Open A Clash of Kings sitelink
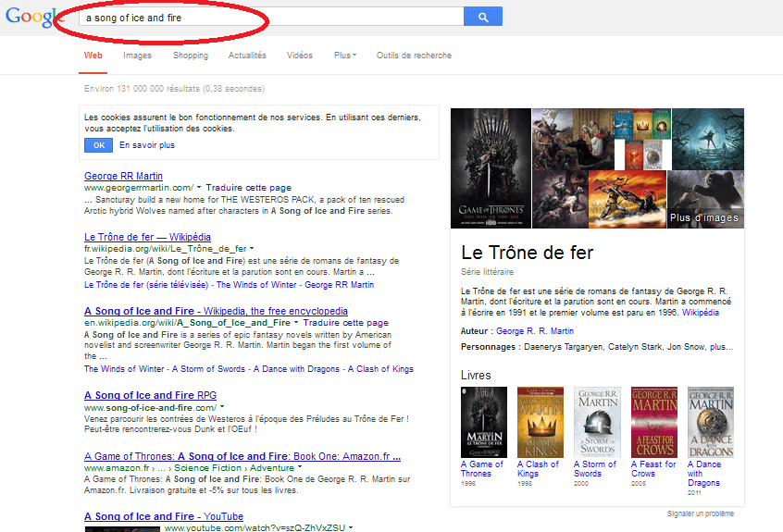Viewport: 783px width, 532px height. [380, 369]
